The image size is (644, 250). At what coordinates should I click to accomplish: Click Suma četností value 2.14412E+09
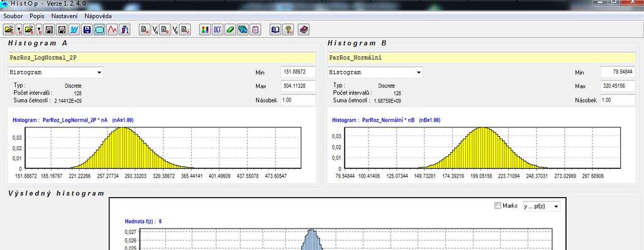pyautogui.click(x=68, y=101)
